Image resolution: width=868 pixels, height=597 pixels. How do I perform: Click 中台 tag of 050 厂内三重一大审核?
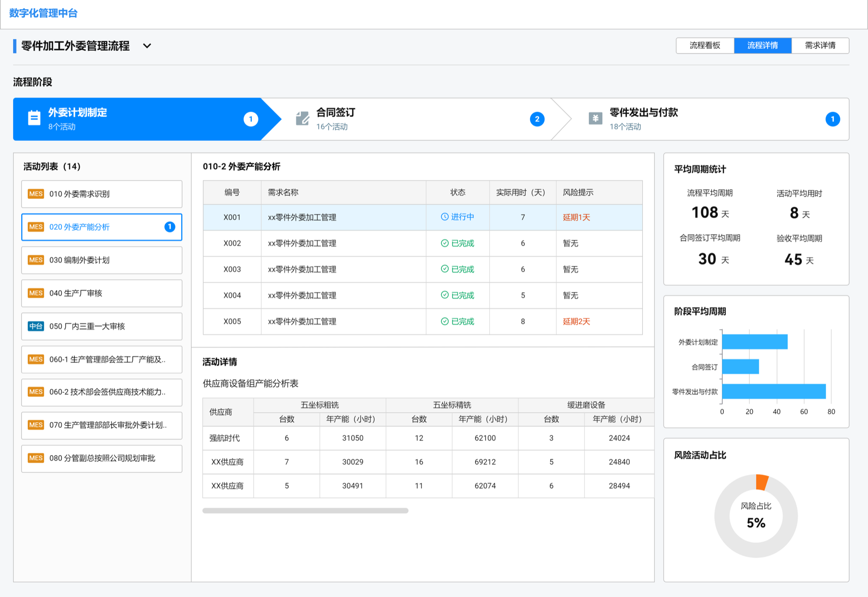click(x=36, y=326)
